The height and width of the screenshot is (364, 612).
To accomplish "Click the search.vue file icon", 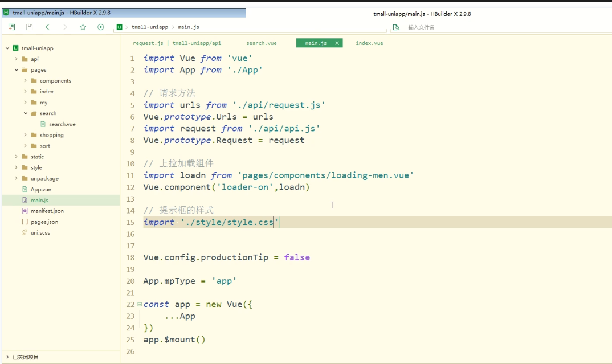I will coord(43,124).
